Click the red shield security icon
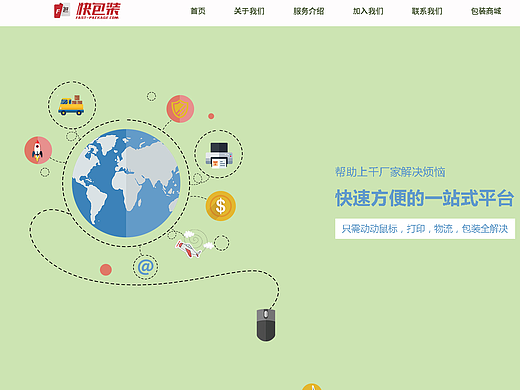The width and height of the screenshot is (520, 390). [x=180, y=109]
